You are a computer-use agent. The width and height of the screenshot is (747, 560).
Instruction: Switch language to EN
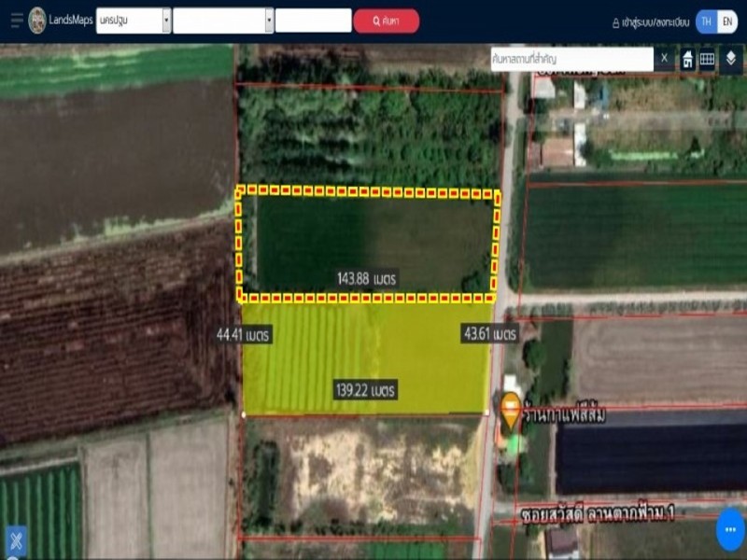coord(728,21)
